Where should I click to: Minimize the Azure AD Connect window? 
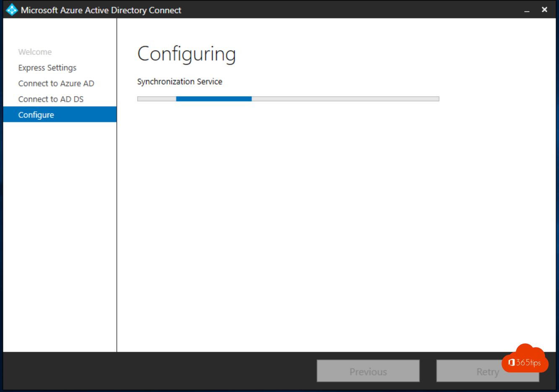click(527, 10)
